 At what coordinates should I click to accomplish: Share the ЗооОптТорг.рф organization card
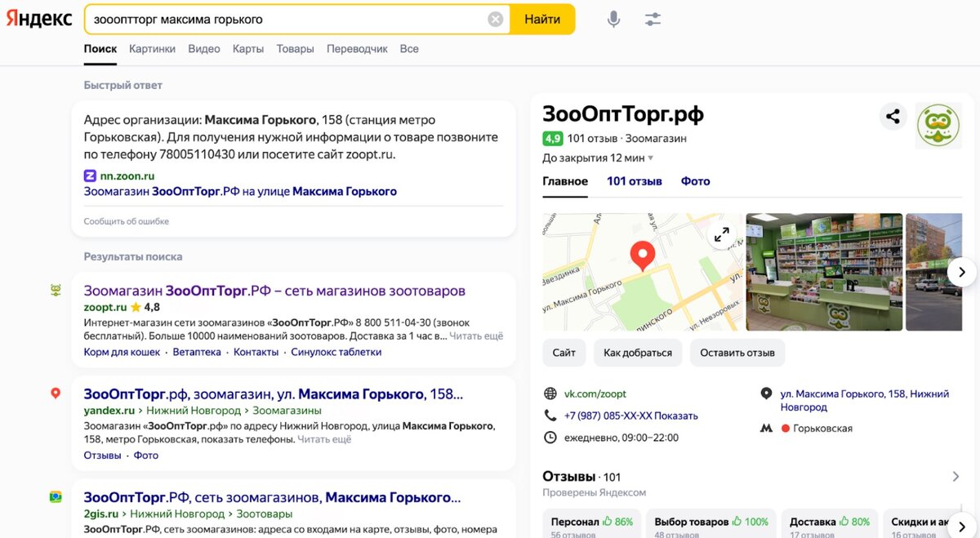(893, 117)
